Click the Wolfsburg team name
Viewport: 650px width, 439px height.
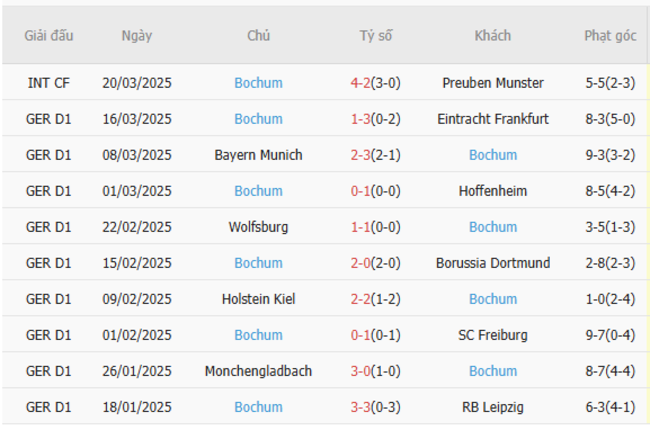coord(258,227)
